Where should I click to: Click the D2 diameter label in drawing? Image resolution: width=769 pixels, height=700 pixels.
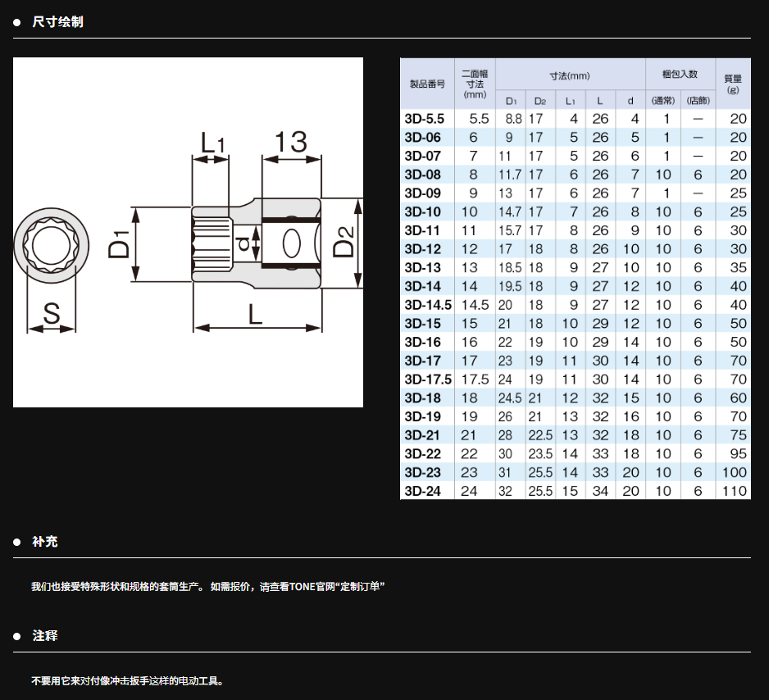coord(344,243)
